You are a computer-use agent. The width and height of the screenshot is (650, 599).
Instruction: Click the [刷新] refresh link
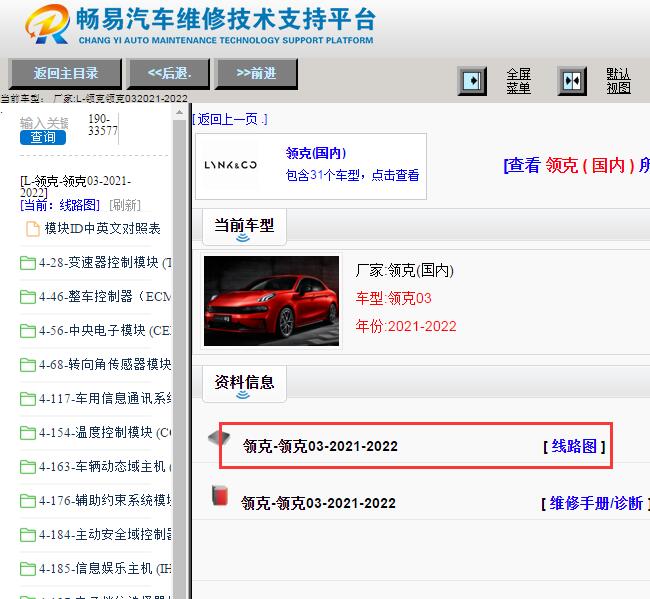(x=125, y=205)
